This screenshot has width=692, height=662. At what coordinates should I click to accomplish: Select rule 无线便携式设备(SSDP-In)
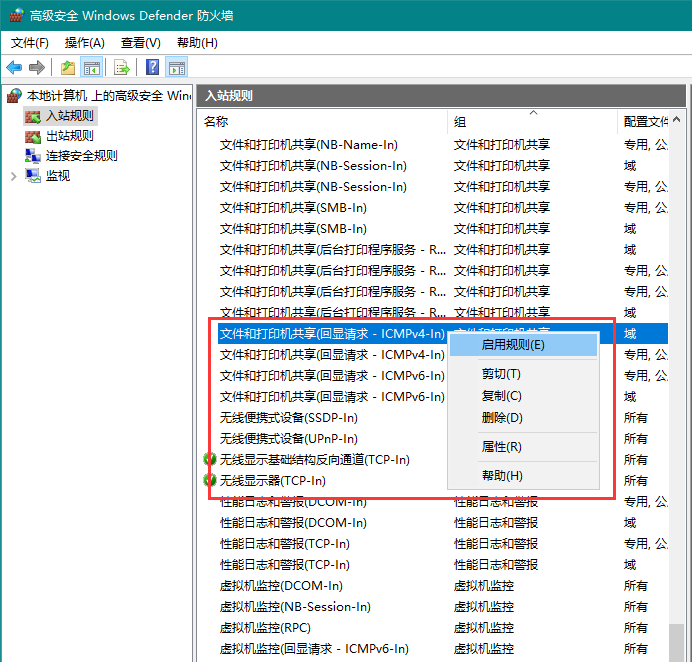point(289,418)
